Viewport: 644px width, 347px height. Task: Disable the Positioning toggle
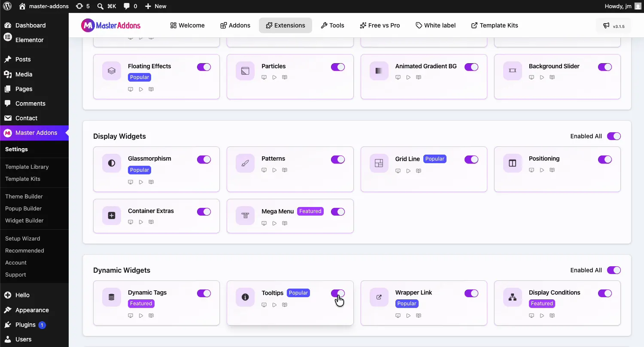(605, 159)
